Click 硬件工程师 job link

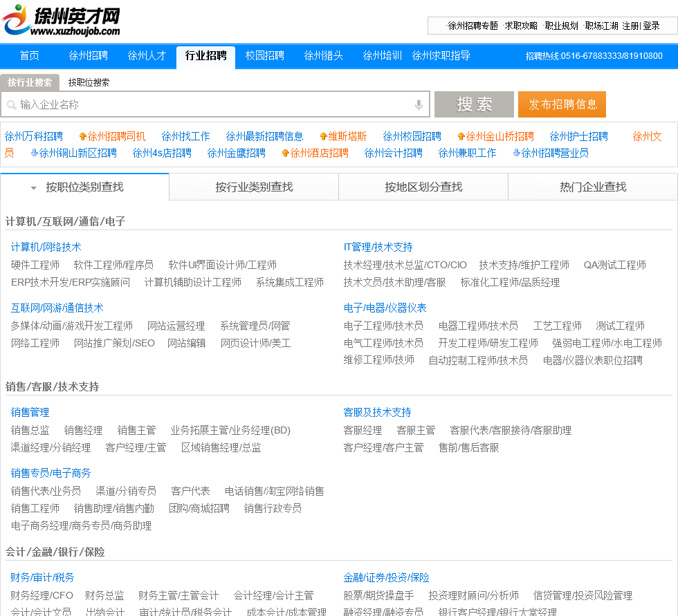pos(35,265)
